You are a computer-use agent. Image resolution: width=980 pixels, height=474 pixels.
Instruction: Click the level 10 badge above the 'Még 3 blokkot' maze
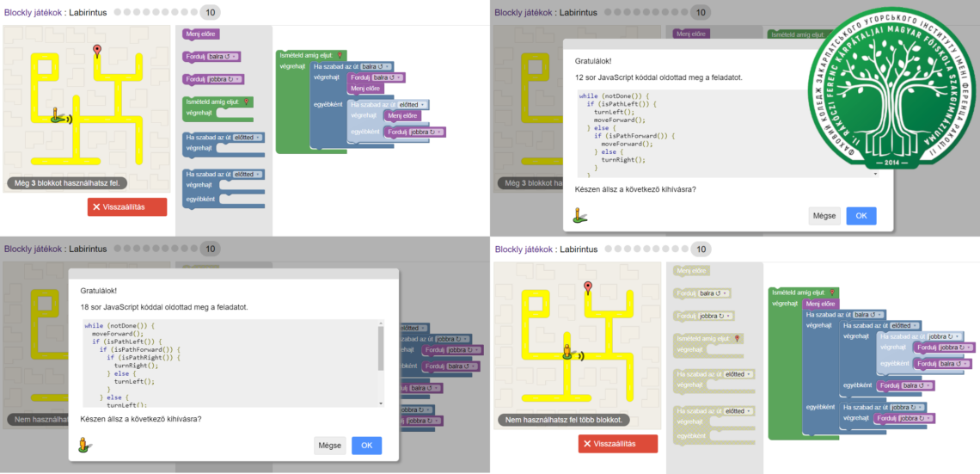(x=210, y=13)
